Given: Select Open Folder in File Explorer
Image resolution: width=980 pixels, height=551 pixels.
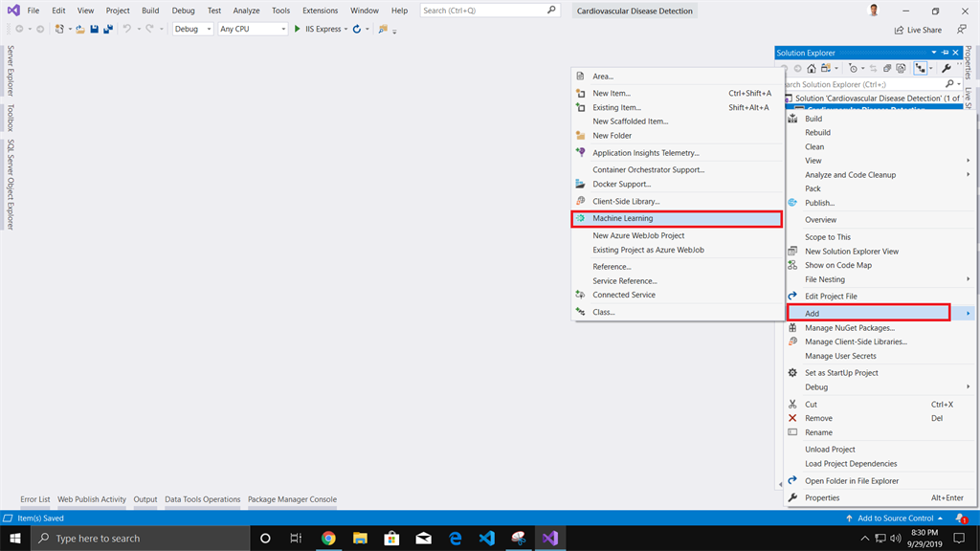Looking at the screenshot, I should click(880, 481).
